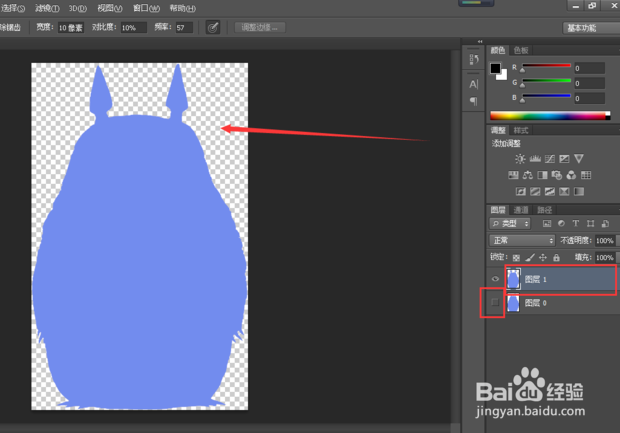The height and width of the screenshot is (433, 620).
Task: Add a Color Balance adjustment
Action: pos(527,175)
